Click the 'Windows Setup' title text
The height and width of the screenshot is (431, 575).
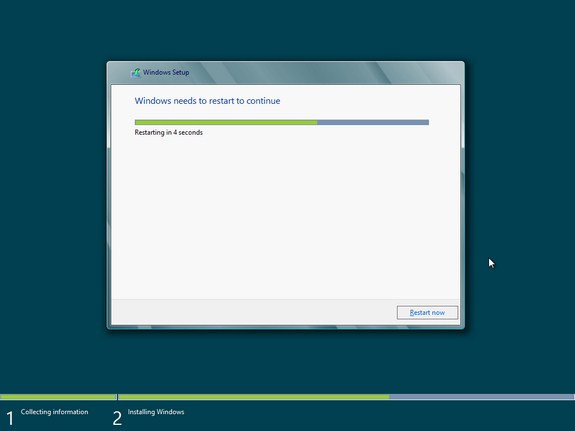pyautogui.click(x=166, y=72)
